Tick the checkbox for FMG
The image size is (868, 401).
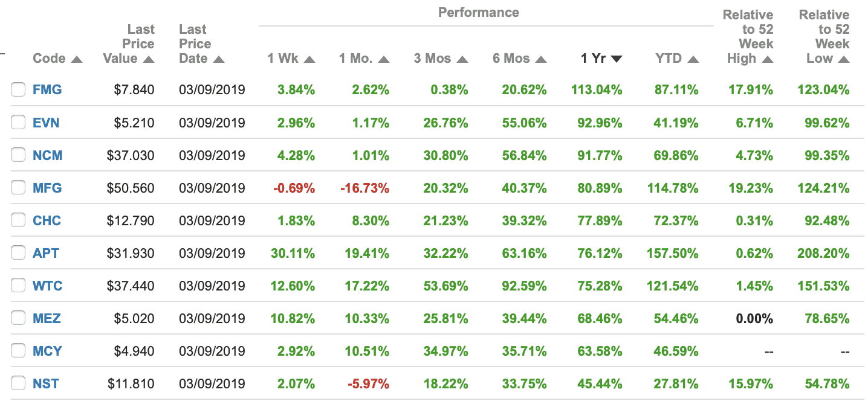(x=18, y=90)
